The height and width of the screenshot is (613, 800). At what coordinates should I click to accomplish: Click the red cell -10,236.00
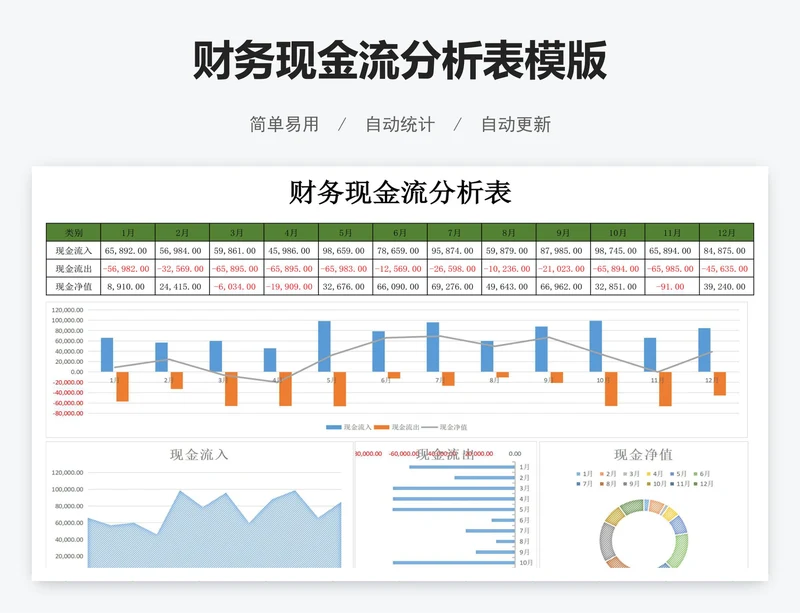pos(509,268)
